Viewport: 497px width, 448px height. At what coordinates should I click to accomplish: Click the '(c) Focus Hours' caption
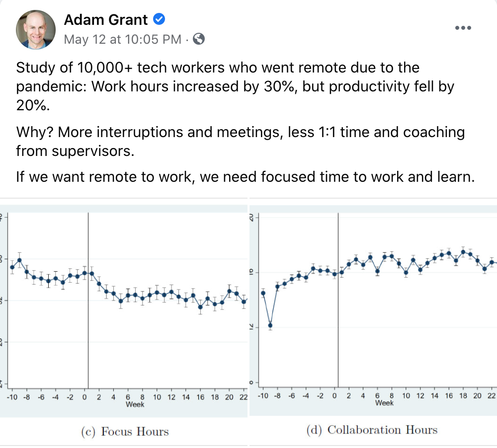coord(125,432)
